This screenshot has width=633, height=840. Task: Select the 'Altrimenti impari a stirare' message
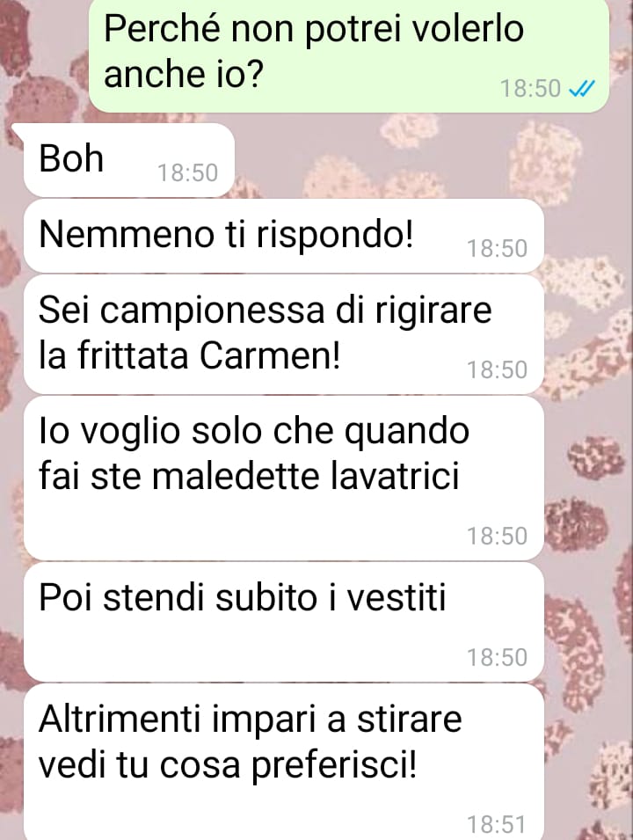284,762
